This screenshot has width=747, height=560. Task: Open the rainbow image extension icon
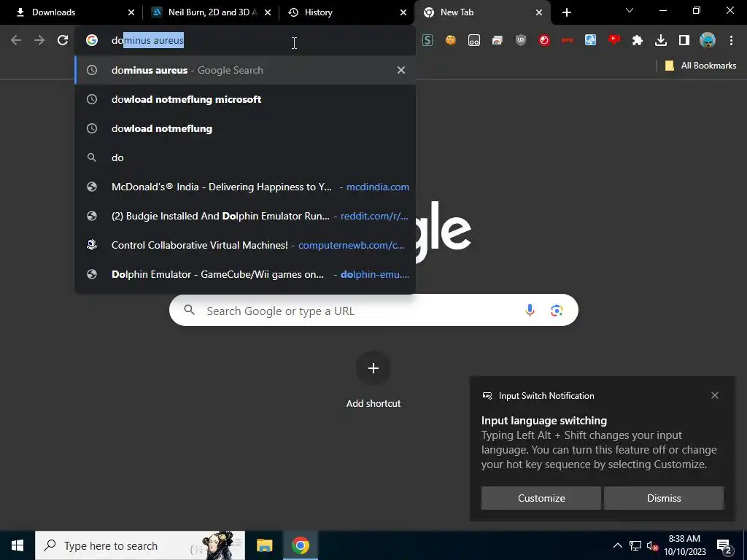click(x=498, y=41)
